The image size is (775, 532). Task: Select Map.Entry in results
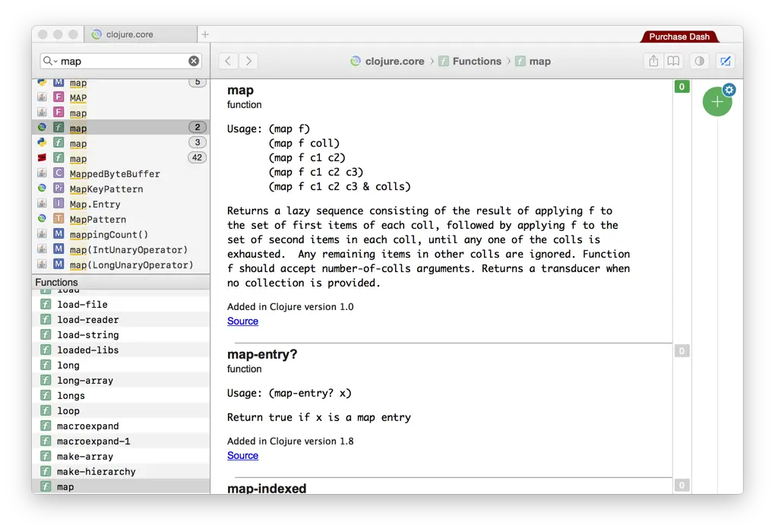pyautogui.click(x=121, y=204)
